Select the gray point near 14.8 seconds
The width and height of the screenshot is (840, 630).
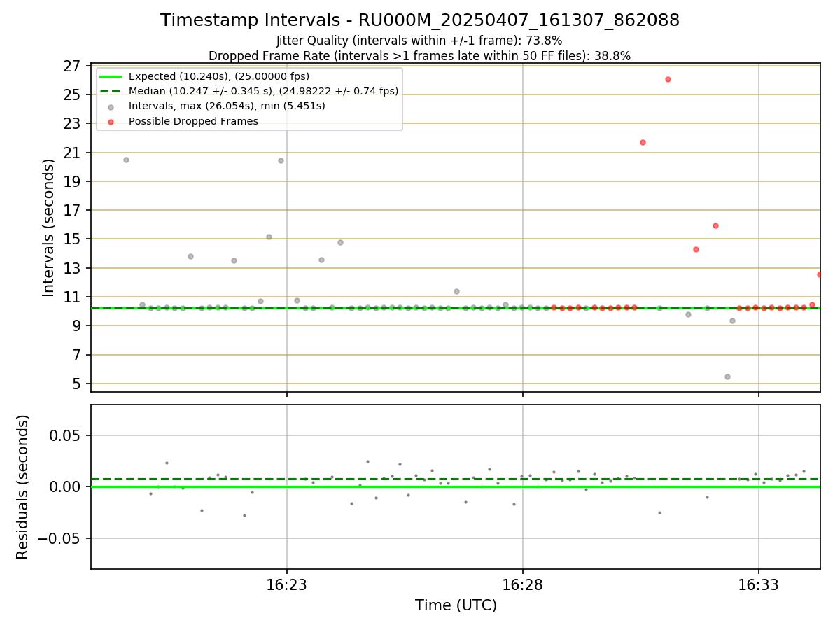340,242
